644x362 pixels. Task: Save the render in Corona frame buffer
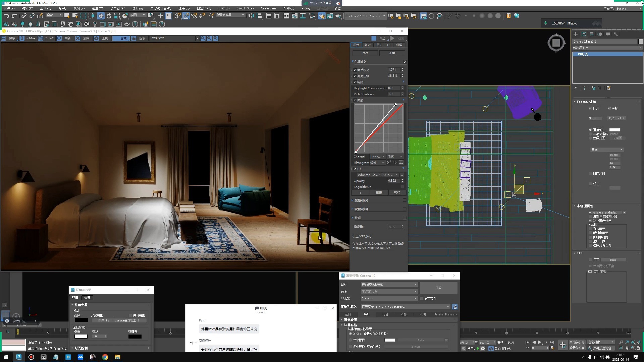(9, 38)
